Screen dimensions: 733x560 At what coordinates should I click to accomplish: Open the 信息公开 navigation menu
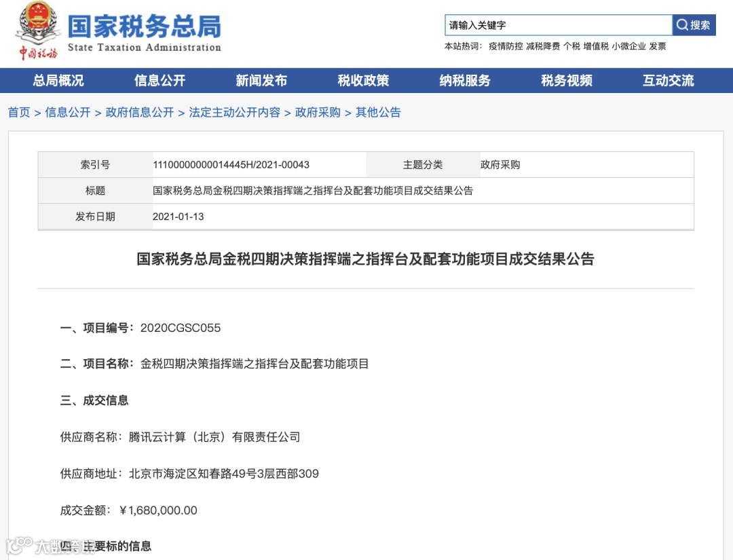point(160,80)
